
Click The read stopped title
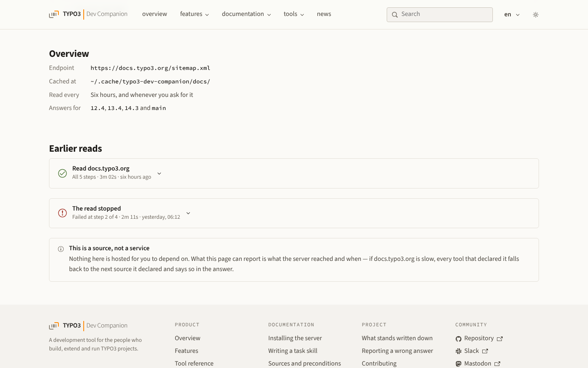(x=96, y=209)
